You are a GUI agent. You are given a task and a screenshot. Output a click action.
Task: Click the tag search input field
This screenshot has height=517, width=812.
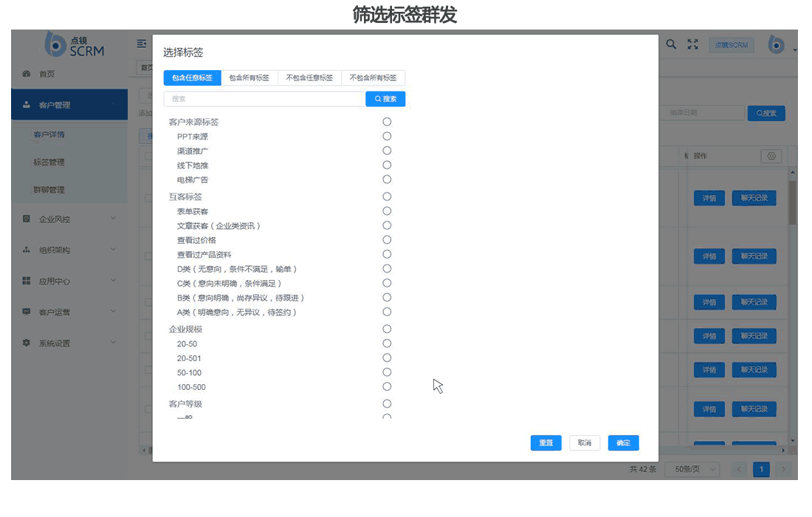click(264, 99)
